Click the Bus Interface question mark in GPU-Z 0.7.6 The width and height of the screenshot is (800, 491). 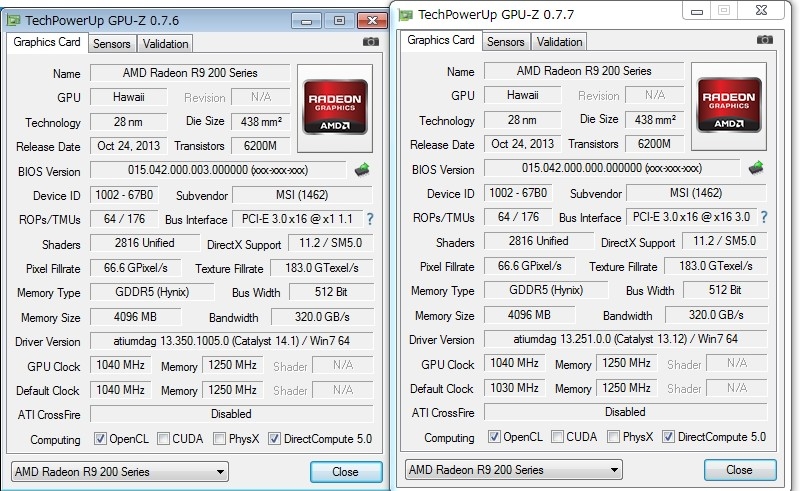(370, 219)
